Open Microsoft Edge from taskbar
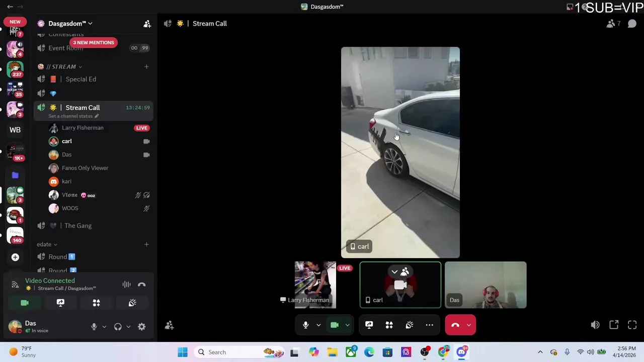This screenshot has width=644, height=362. [x=369, y=352]
